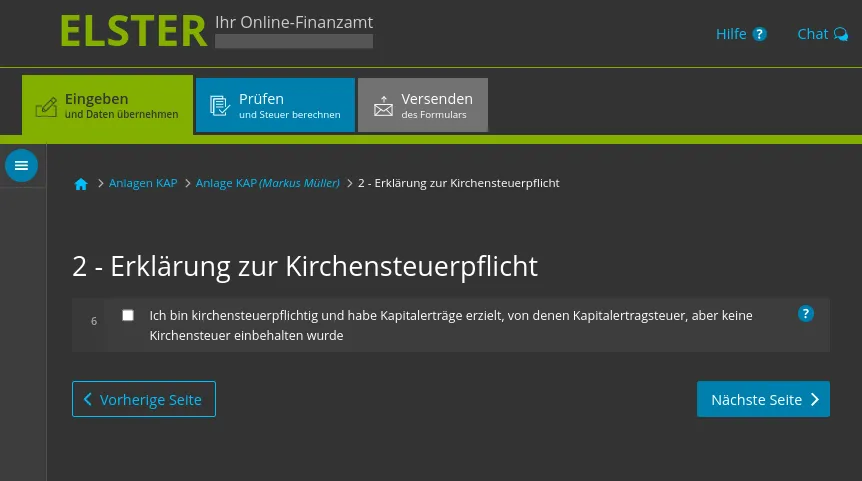Open Anlage KAP (Markus Müller) breadcrumb

tap(267, 183)
